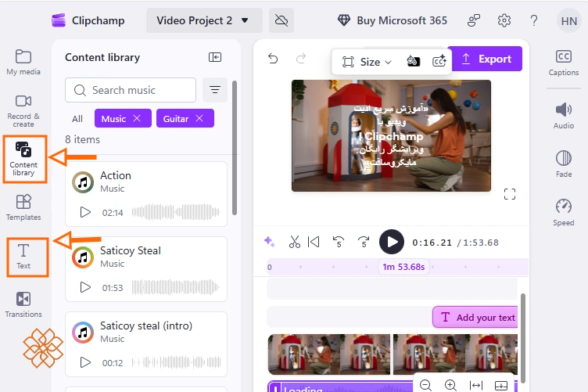Click the timeline collapse icon
The image size is (588, 392).
pyautogui.click(x=501, y=385)
